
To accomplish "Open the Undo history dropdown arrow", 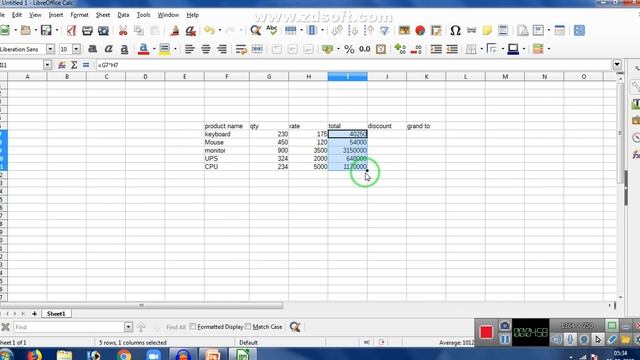I will tap(220, 30).
